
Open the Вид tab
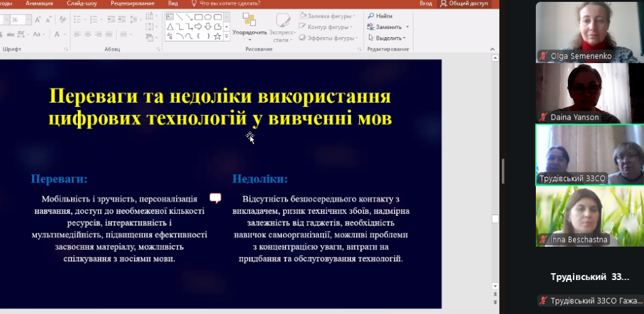click(173, 3)
